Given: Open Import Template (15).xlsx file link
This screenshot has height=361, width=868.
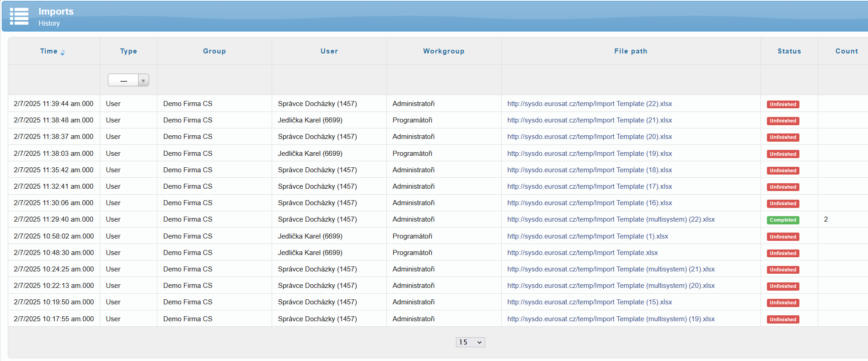Looking at the screenshot, I should (589, 302).
